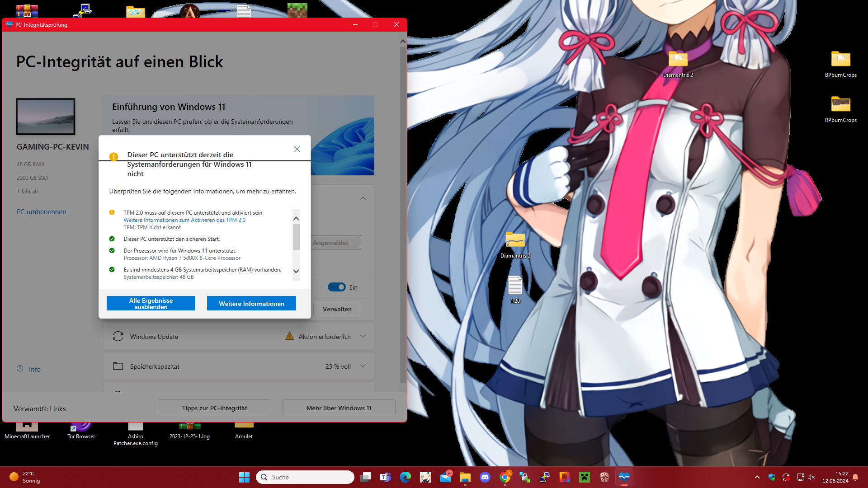
Task: Click the Discord icon in the taskbar
Action: pos(485,477)
